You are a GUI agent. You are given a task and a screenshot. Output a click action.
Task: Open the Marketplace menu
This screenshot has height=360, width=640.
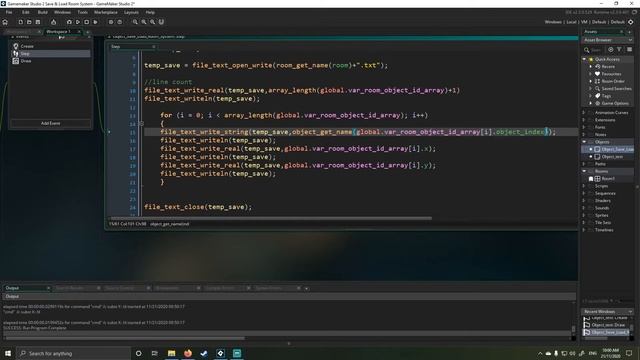[106, 12]
